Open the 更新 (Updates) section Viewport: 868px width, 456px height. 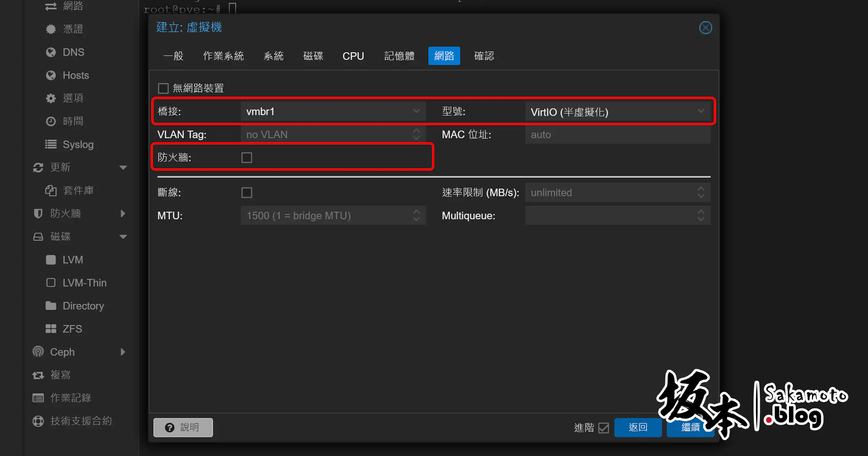click(60, 167)
